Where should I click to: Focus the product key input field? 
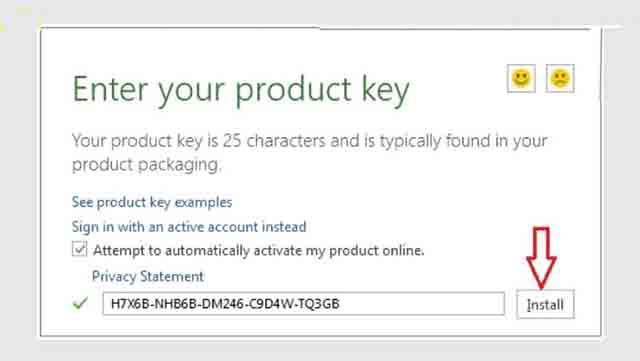tap(304, 303)
